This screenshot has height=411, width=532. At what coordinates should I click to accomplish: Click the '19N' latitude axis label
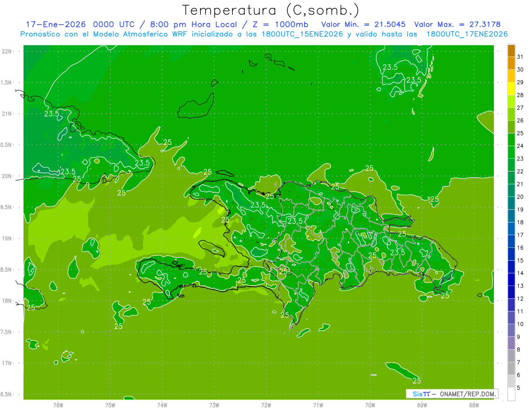[x=7, y=239]
